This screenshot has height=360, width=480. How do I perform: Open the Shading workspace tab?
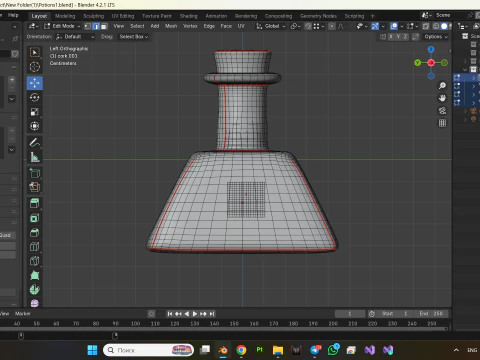188,16
